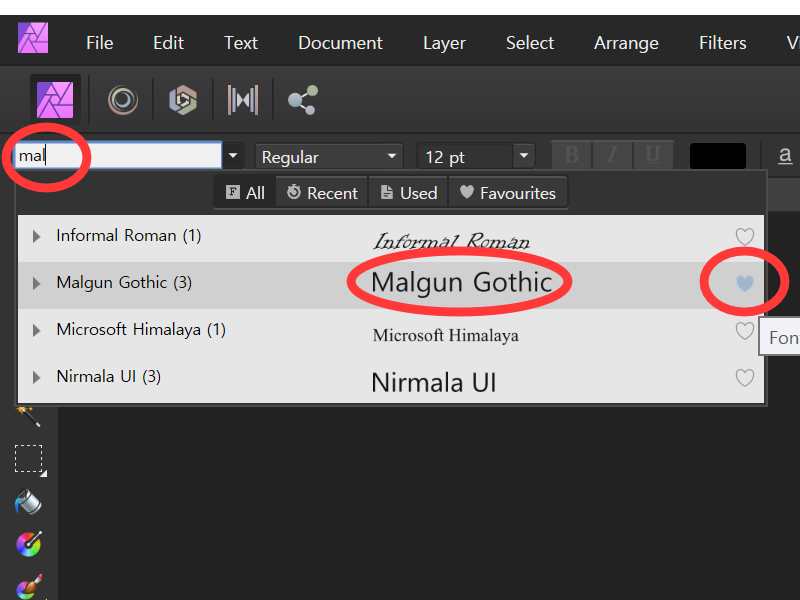
Task: Open the Layer menu
Action: pyautogui.click(x=444, y=43)
